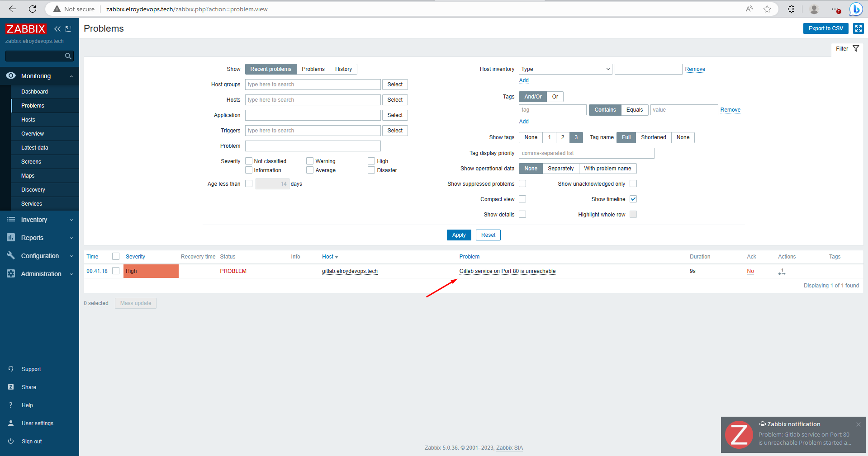Switch Show to Problems tab
Screen dimensions: 868x456
coord(313,69)
